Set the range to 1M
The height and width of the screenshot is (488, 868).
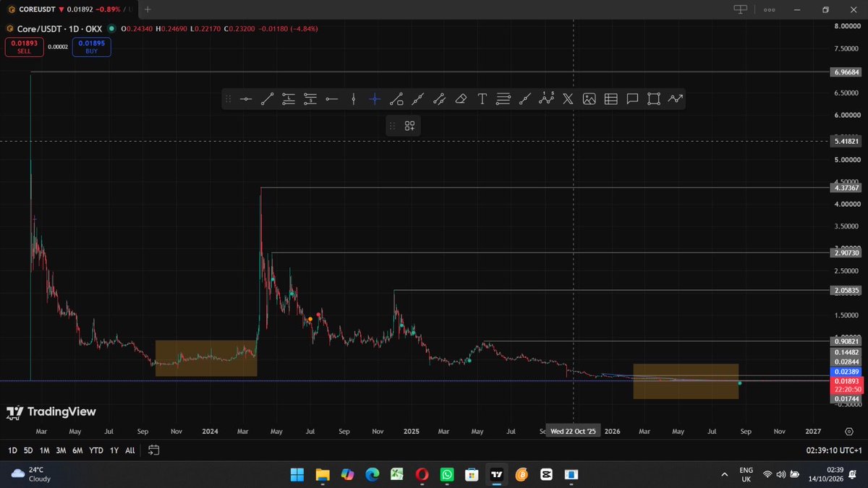tap(45, 450)
